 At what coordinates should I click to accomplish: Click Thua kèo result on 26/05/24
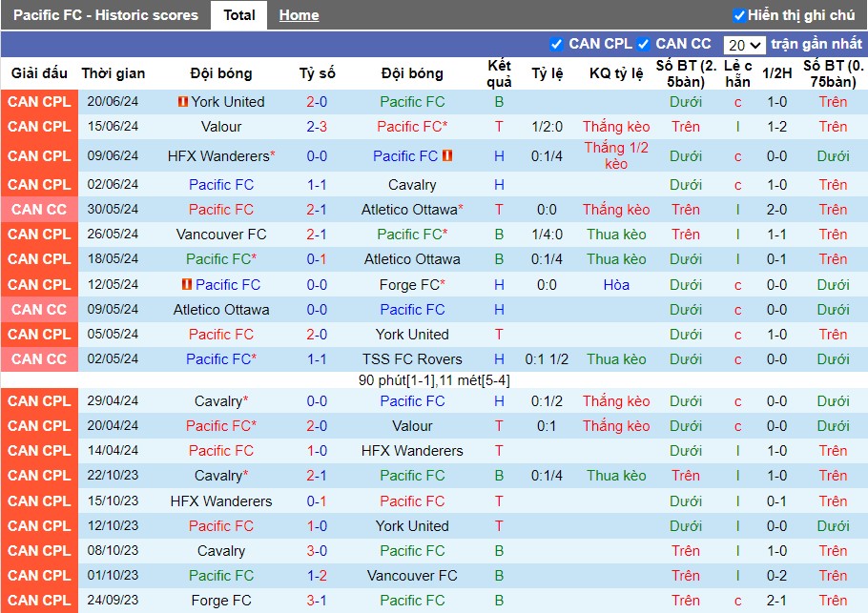click(x=616, y=235)
